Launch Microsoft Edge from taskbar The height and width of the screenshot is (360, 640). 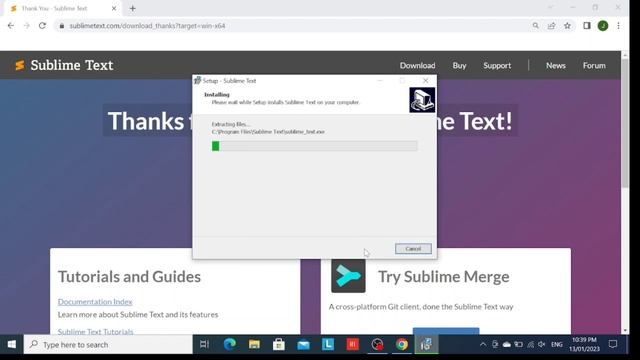(230, 344)
